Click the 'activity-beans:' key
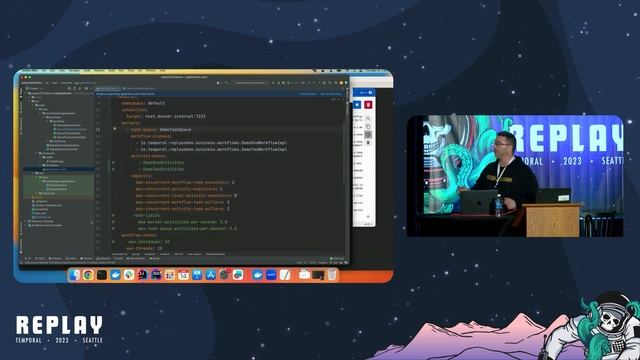Screen dimensions: 640x360 149,156
